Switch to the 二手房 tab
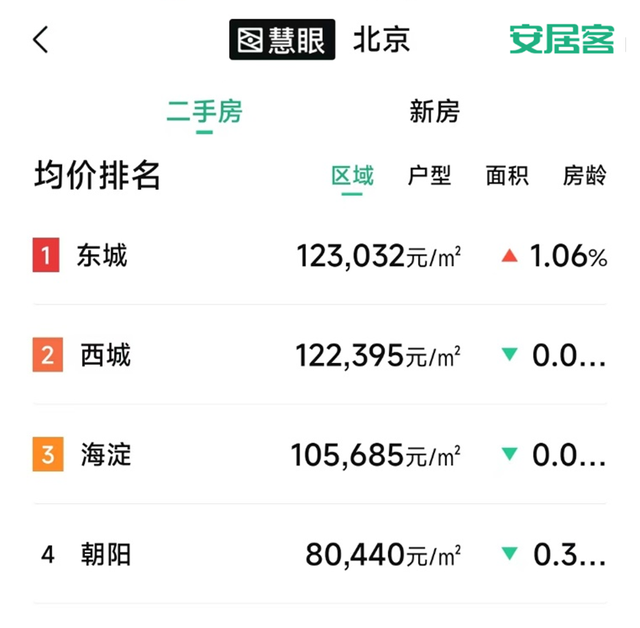Viewport: 640px width, 628px height. pos(204,111)
